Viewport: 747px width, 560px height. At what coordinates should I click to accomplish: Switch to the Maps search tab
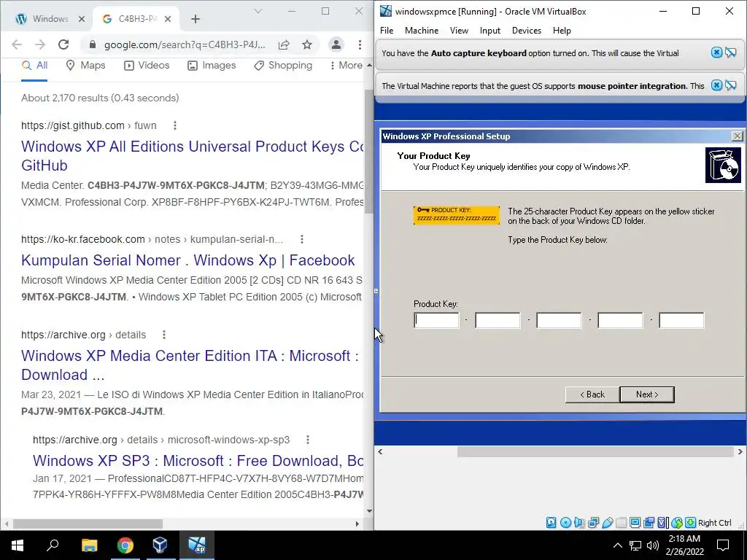coord(86,65)
